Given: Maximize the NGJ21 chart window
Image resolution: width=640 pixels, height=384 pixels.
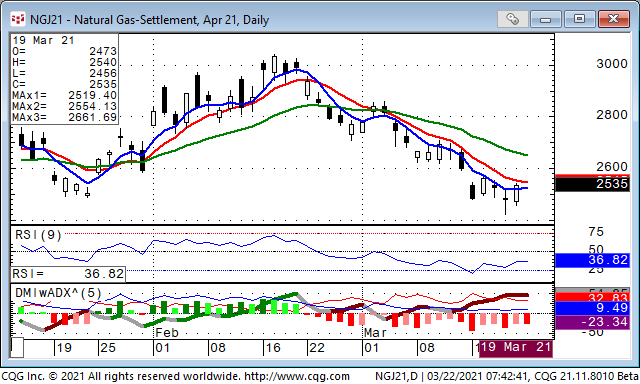Looking at the screenshot, I should pos(579,19).
